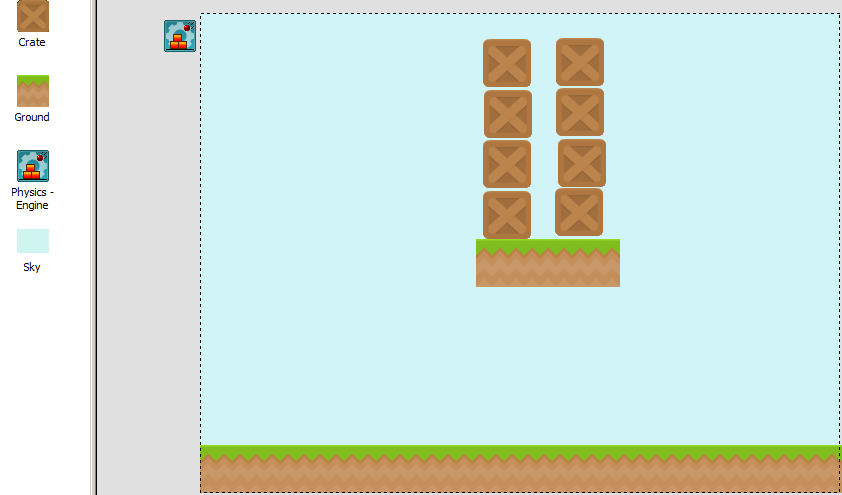The height and width of the screenshot is (495, 842).
Task: Click the Physics Engine icon placed beside the scene
Action: click(x=180, y=36)
